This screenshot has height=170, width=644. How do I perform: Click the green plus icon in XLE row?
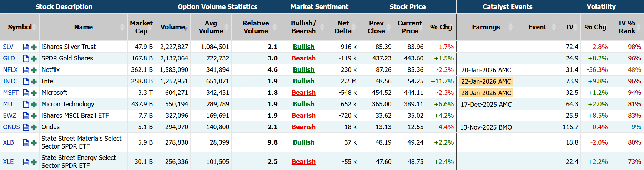[34, 162]
